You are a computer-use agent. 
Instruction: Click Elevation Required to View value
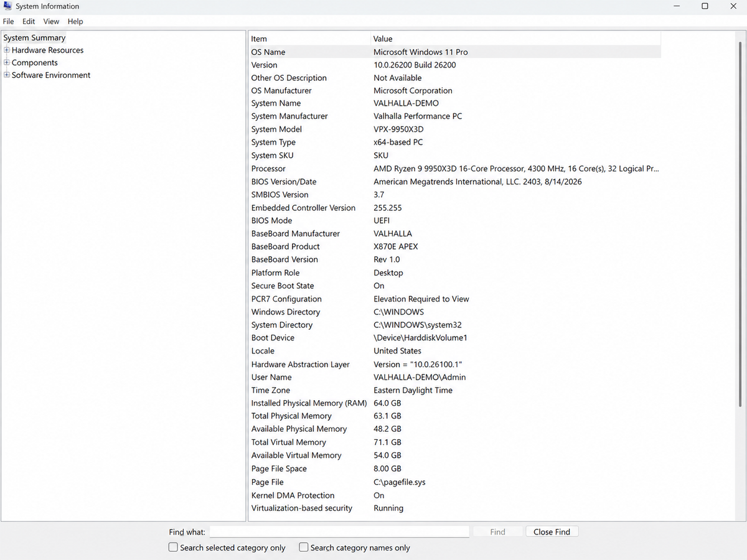pyautogui.click(x=421, y=299)
